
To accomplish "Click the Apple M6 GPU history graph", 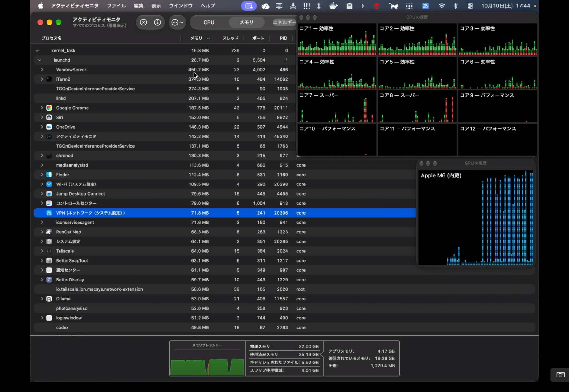I will 476,217.
